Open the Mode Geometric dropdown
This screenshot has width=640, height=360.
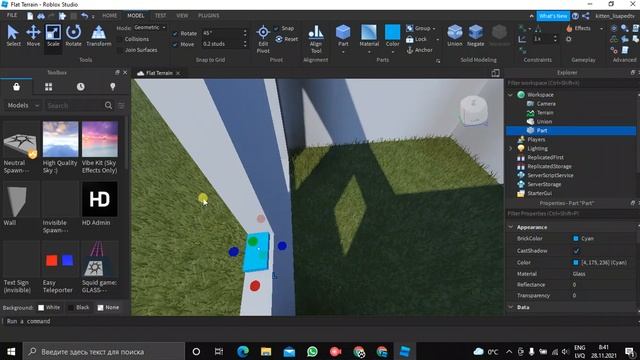tap(149, 28)
